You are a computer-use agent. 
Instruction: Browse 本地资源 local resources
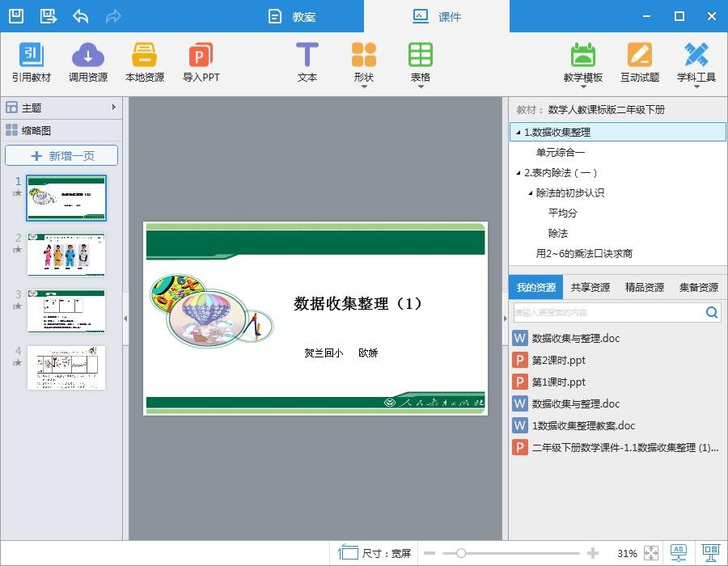(144, 61)
